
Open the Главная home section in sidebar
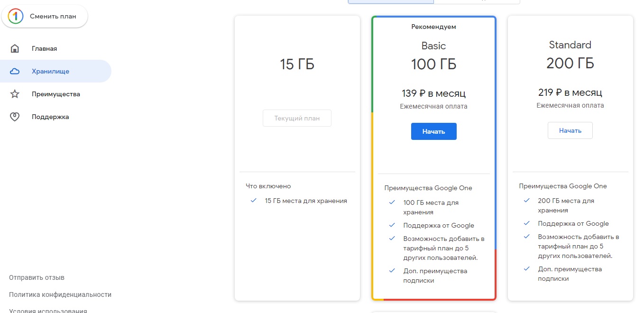click(44, 48)
